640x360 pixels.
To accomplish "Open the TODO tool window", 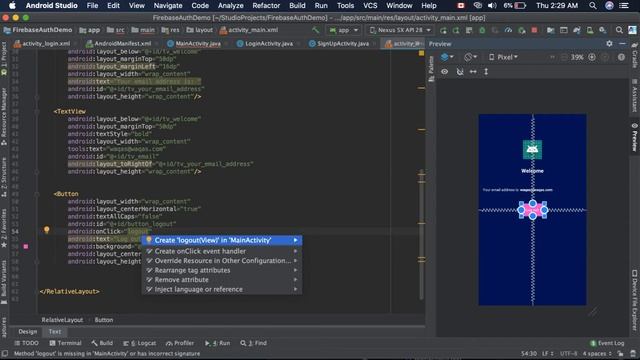I will [26, 343].
